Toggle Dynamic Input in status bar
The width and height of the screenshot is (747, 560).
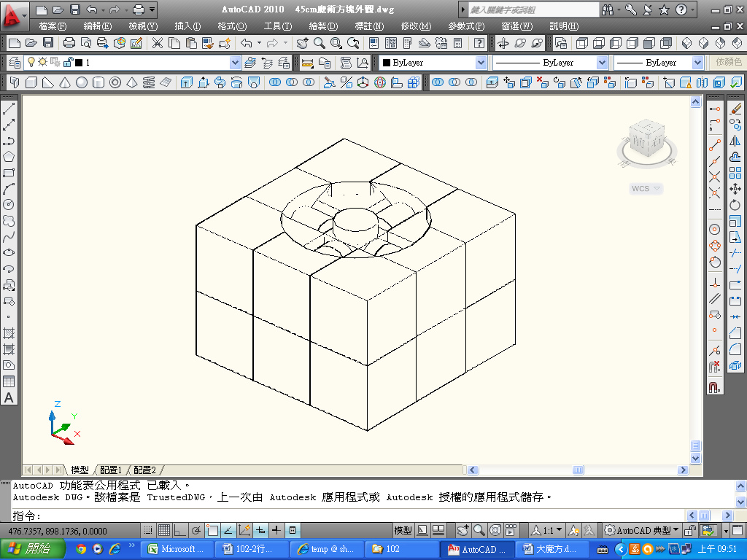tap(260, 530)
